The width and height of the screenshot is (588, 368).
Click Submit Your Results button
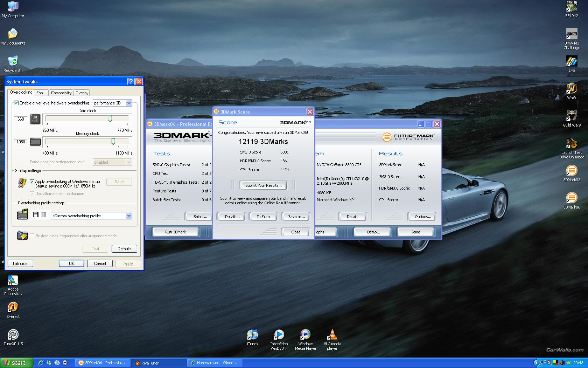coord(263,185)
